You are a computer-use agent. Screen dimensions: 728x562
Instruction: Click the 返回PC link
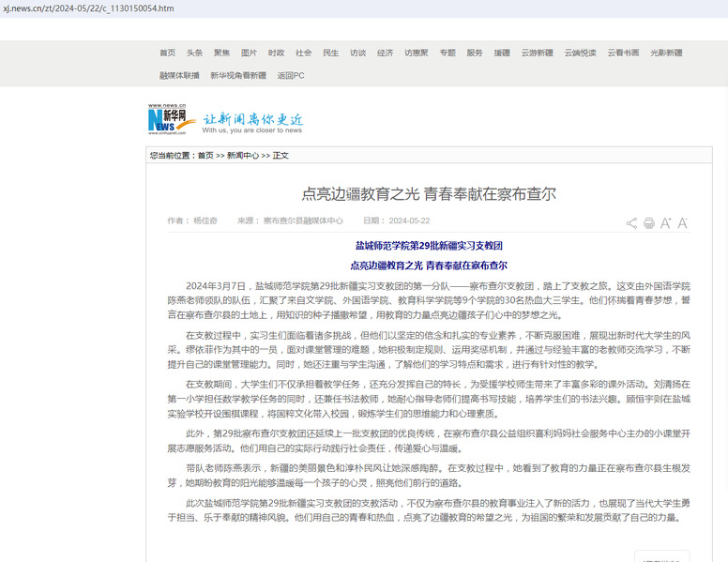coord(291,75)
